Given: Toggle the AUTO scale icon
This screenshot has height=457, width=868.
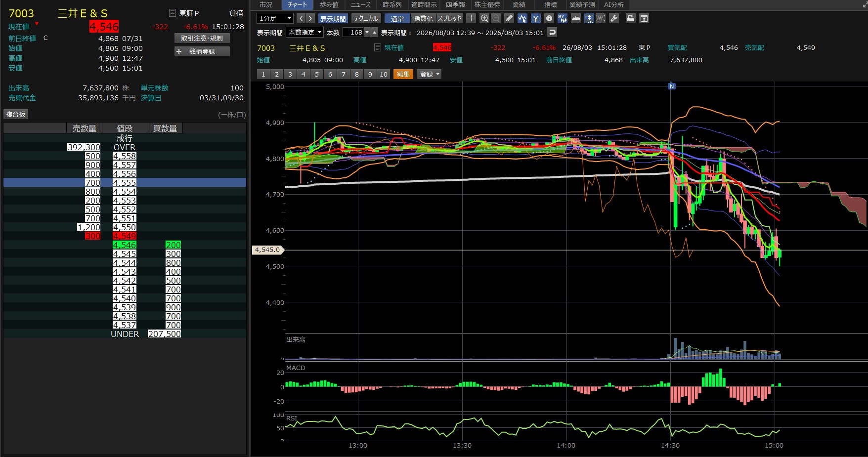Looking at the screenshot, I should [x=589, y=18].
